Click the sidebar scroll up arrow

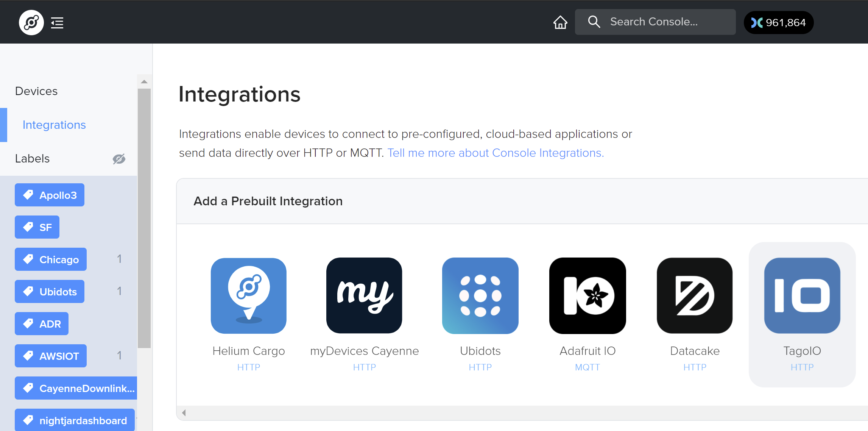(x=144, y=82)
